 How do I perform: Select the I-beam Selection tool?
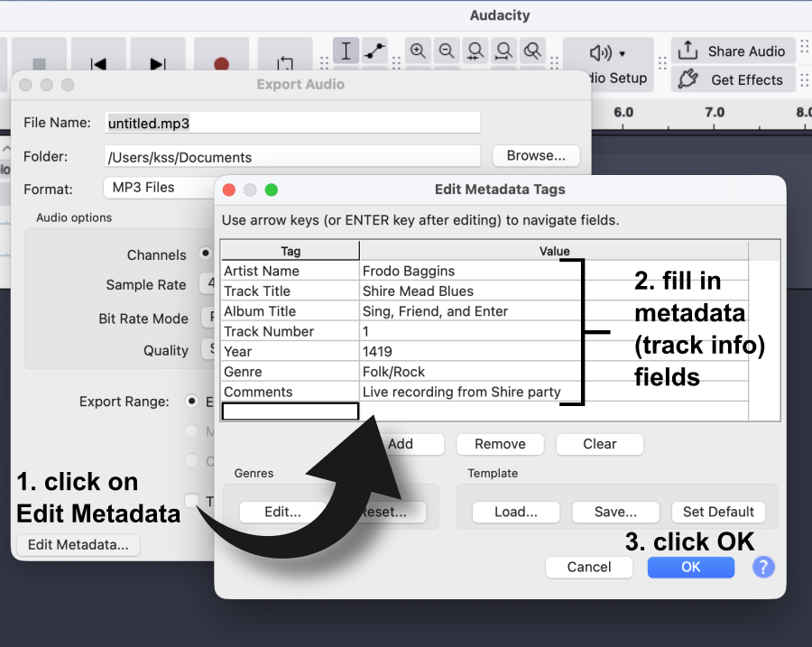pyautogui.click(x=346, y=51)
